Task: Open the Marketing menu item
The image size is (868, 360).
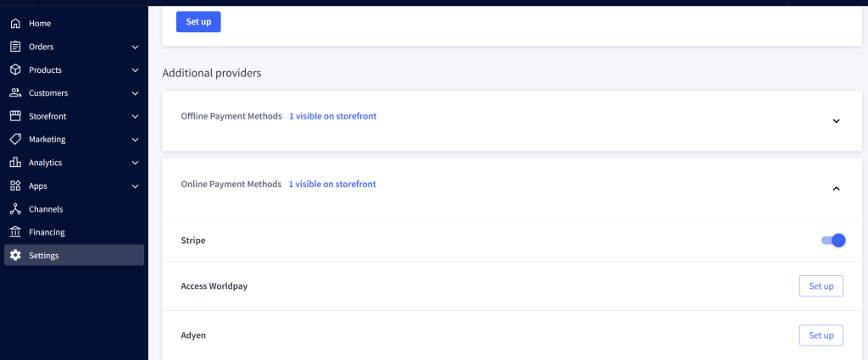Action: 75,140
